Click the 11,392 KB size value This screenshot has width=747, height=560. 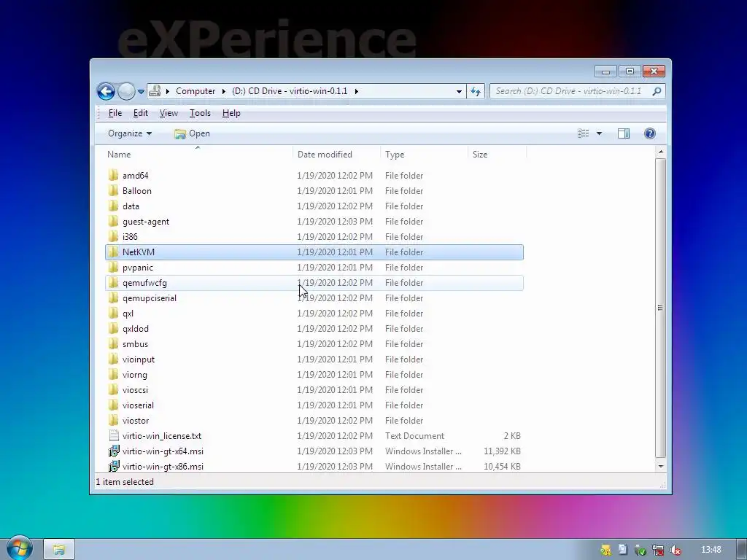[502, 451]
